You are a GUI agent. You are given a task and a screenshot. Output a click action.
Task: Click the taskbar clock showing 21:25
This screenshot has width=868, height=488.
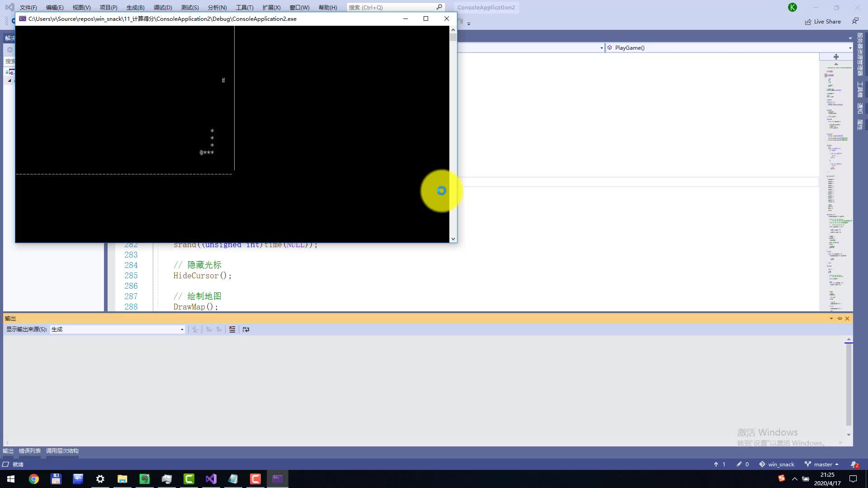point(827,479)
